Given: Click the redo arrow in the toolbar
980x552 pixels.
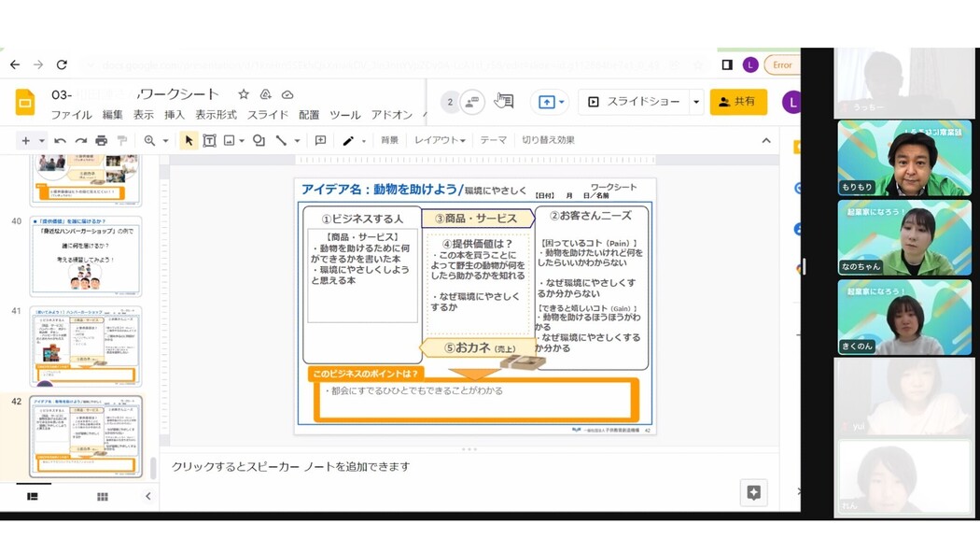Looking at the screenshot, I should coord(80,141).
